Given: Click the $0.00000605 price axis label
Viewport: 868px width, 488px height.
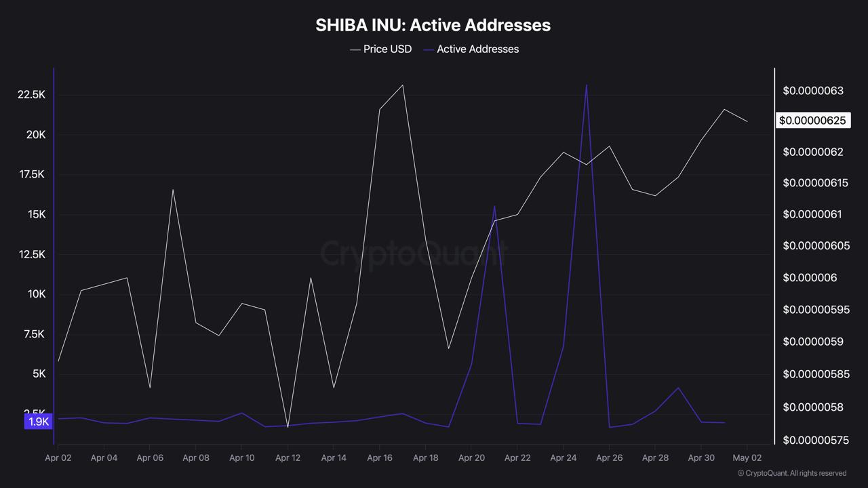Looking at the screenshot, I should pos(816,246).
